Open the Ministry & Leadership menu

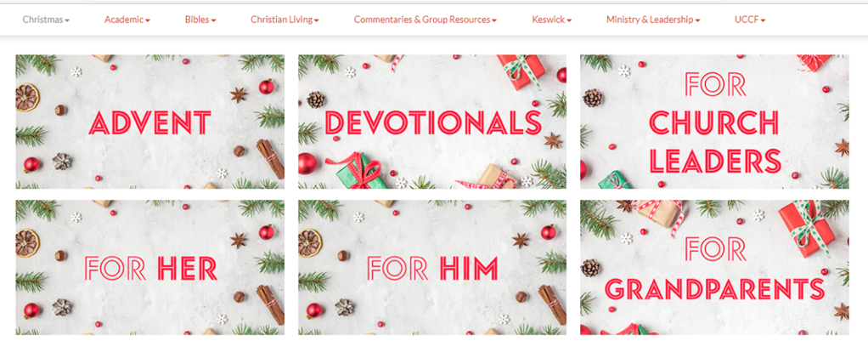tap(653, 20)
